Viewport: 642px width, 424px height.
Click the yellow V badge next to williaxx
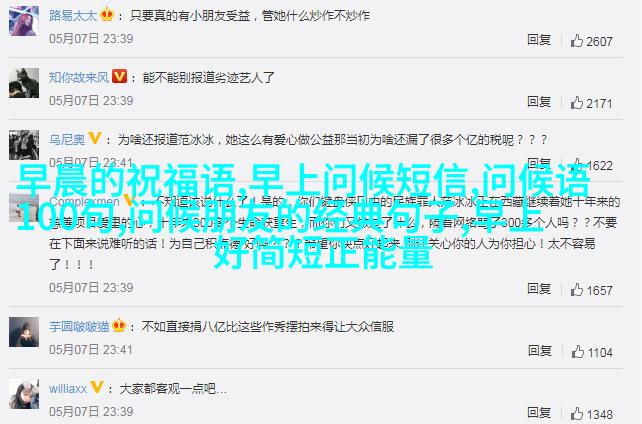click(97, 387)
